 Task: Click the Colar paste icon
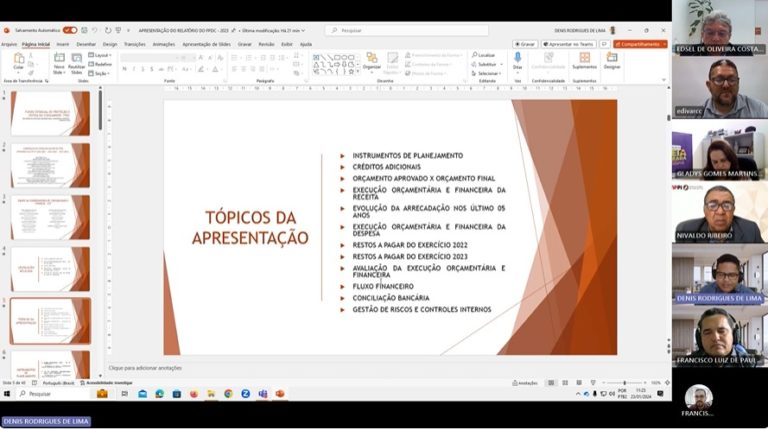(18, 62)
